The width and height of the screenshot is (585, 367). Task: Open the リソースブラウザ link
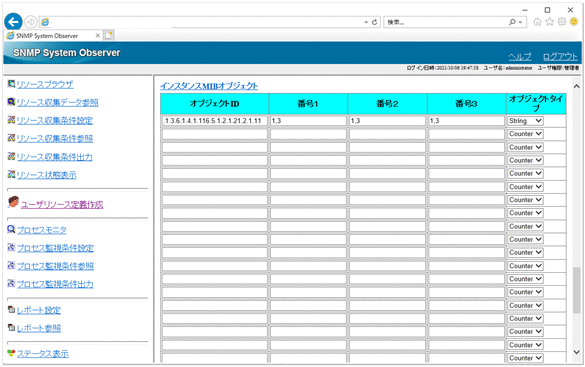pos(45,85)
